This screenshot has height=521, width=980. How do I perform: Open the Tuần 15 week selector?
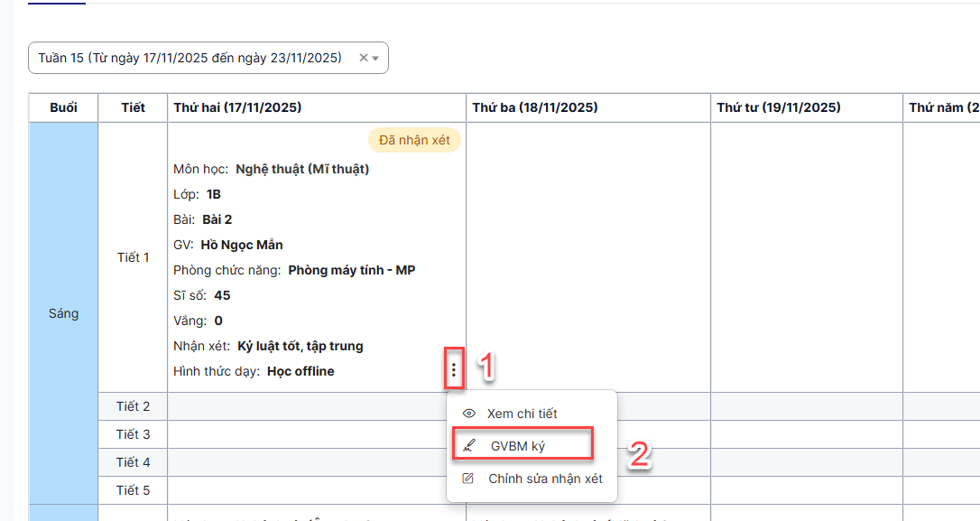(x=190, y=58)
